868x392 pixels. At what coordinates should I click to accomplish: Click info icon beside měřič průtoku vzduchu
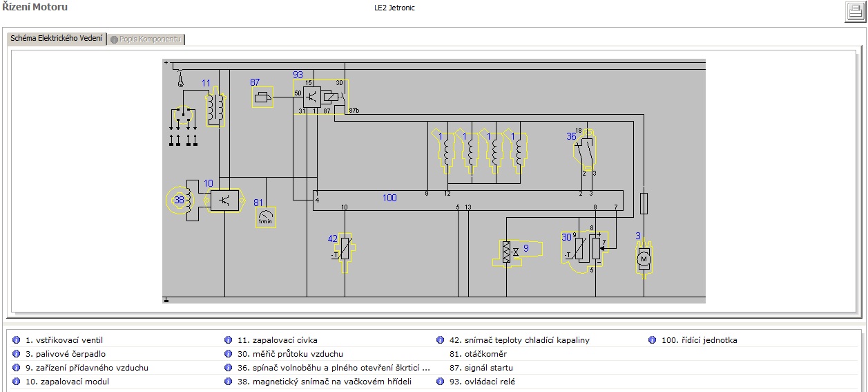228,354
